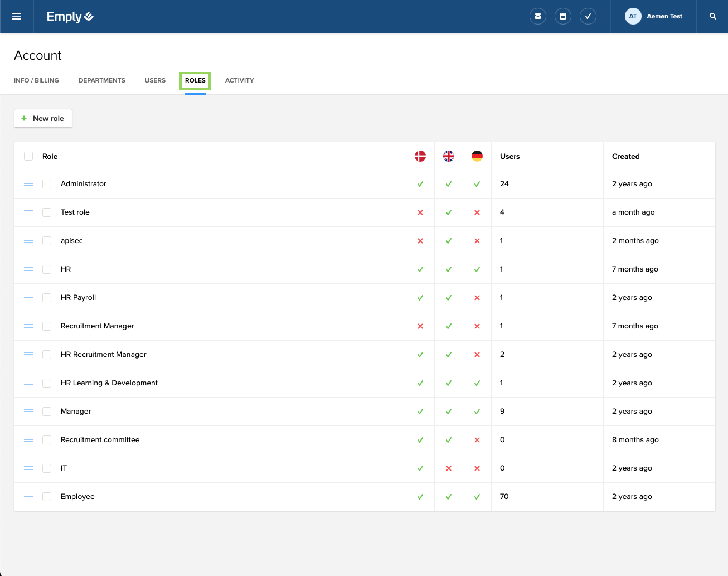
Task: Open the calendar icon in the top bar
Action: [x=562, y=16]
